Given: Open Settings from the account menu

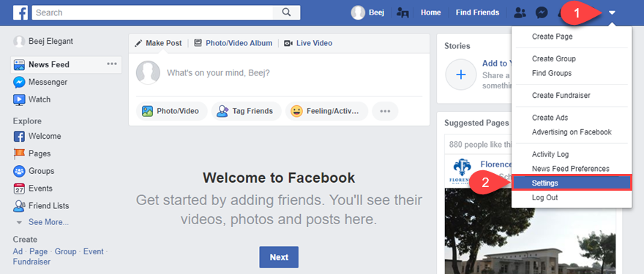Looking at the screenshot, I should [x=572, y=183].
